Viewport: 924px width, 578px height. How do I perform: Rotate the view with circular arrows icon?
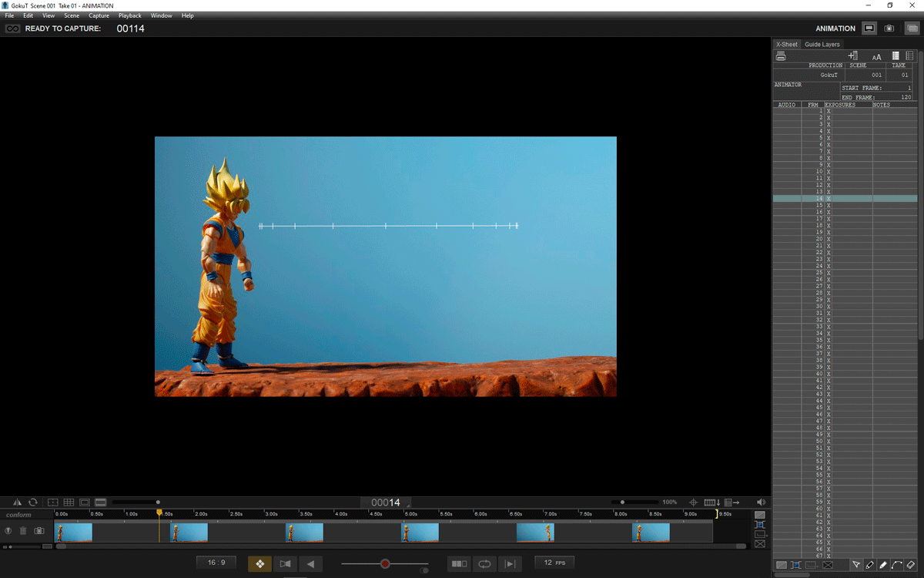33,502
